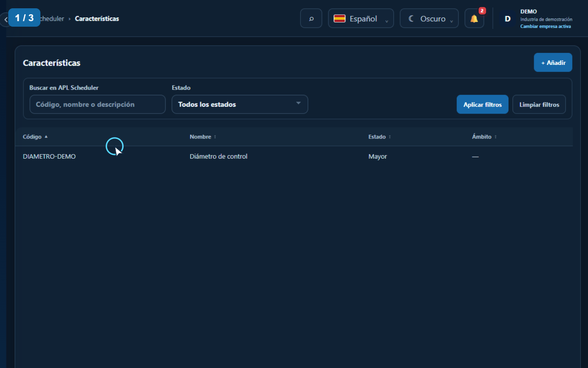Apply filters with Aplicar filtros
This screenshot has width=588, height=368.
click(x=482, y=104)
